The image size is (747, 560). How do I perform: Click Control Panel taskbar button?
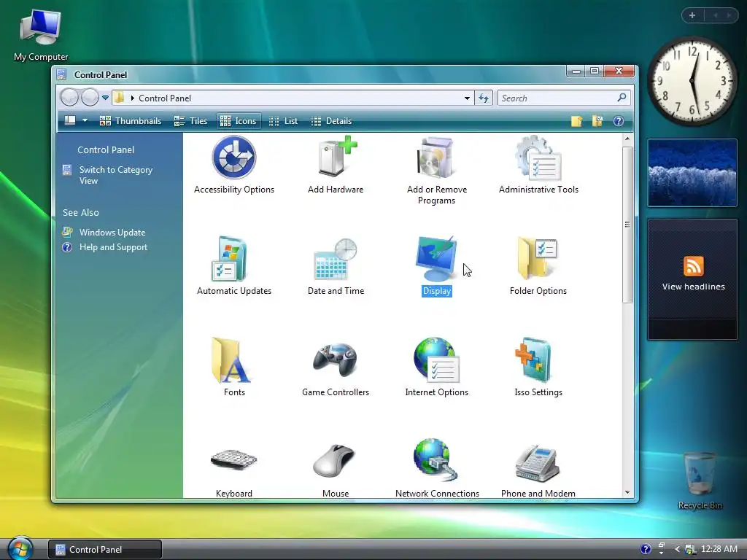click(105, 549)
